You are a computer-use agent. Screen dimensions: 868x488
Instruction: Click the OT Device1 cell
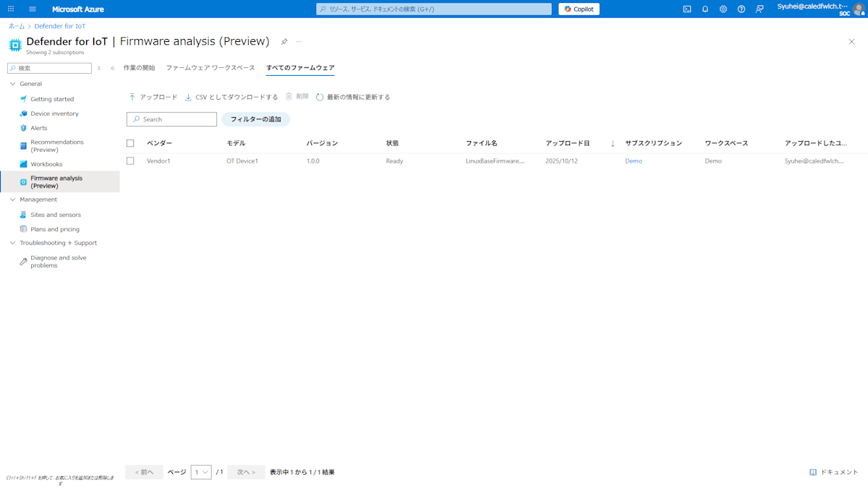242,161
